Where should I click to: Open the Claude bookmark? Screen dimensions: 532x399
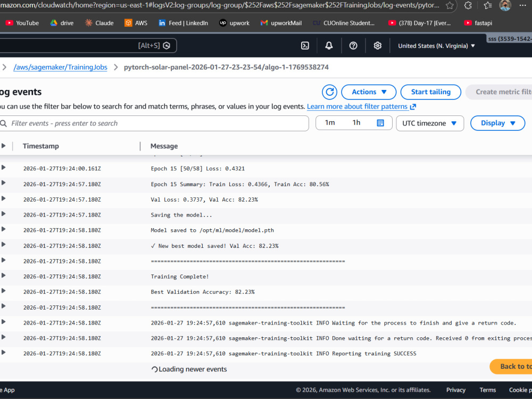[99, 23]
